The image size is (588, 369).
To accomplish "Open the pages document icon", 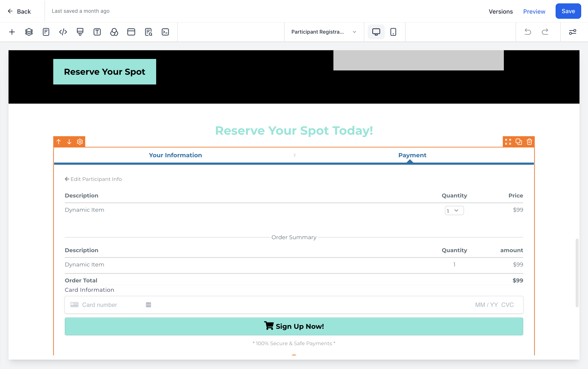I will tap(46, 32).
